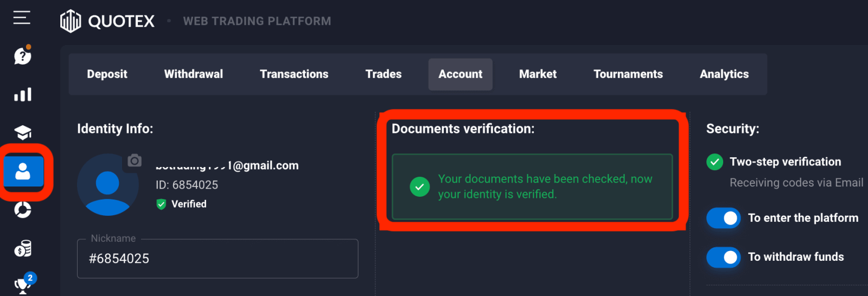Go to the Market tab
Viewport: 868px width, 296px height.
[x=538, y=74]
